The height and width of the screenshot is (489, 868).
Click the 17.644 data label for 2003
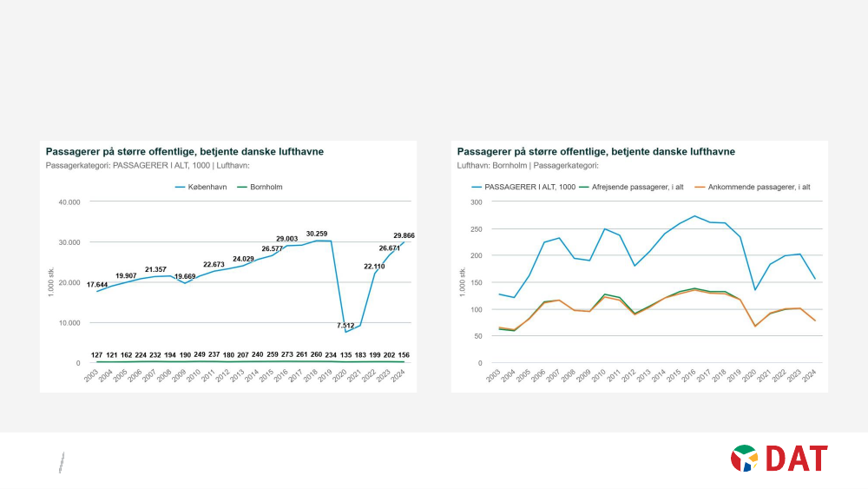coord(97,284)
